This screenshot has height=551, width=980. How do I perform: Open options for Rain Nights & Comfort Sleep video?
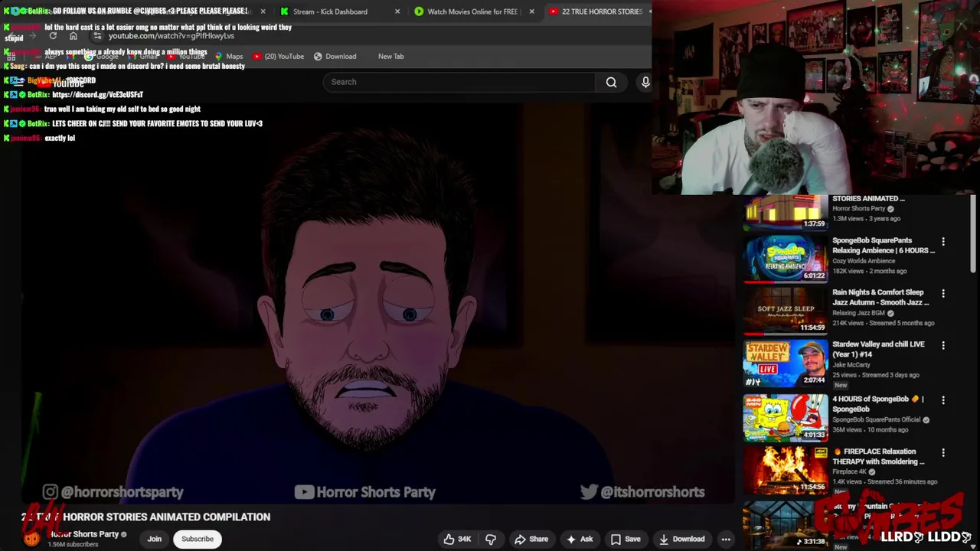(943, 293)
